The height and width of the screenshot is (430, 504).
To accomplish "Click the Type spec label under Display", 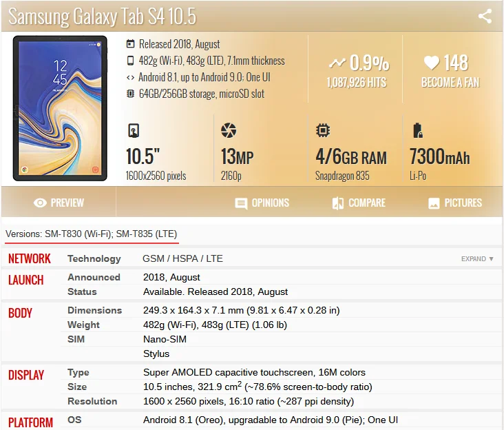I will [78, 372].
